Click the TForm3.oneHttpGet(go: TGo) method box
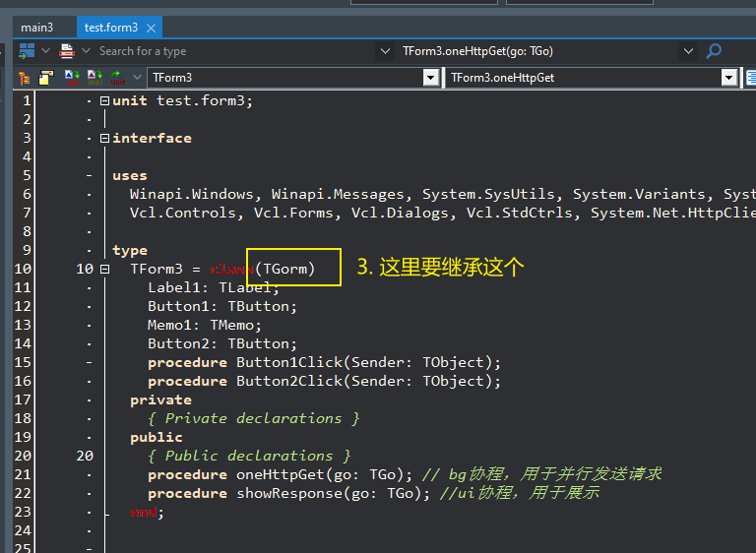756x553 pixels. coord(537,51)
